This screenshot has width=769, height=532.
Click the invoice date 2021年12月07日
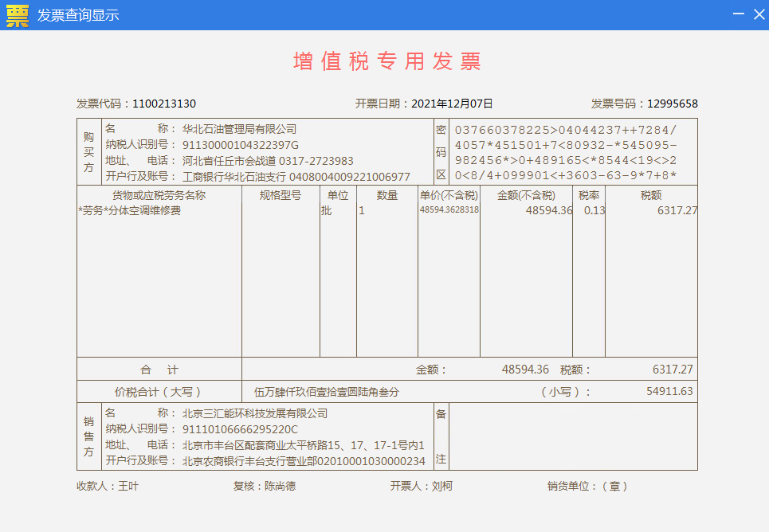point(452,104)
